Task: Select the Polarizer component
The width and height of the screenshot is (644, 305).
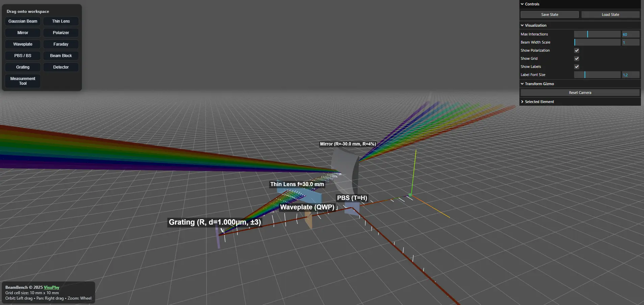Action: click(x=61, y=32)
